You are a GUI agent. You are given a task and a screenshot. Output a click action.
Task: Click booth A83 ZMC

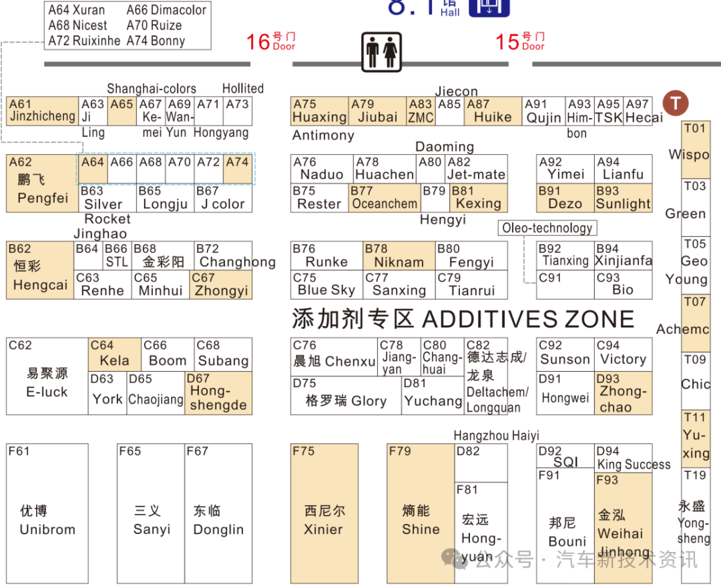(x=421, y=111)
